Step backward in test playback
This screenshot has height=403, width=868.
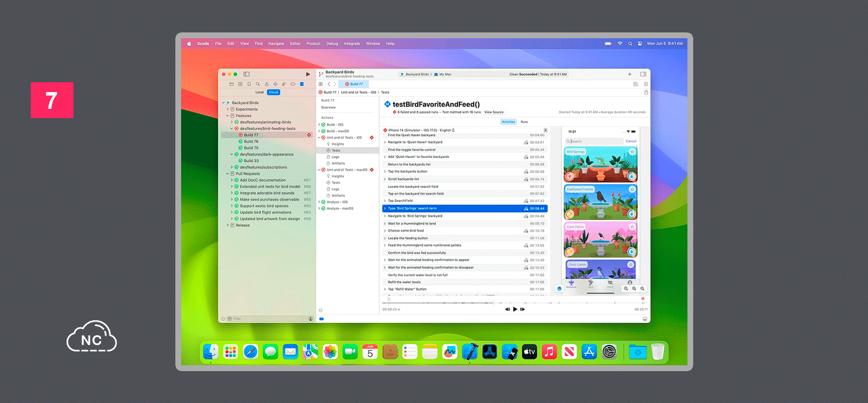(507, 309)
